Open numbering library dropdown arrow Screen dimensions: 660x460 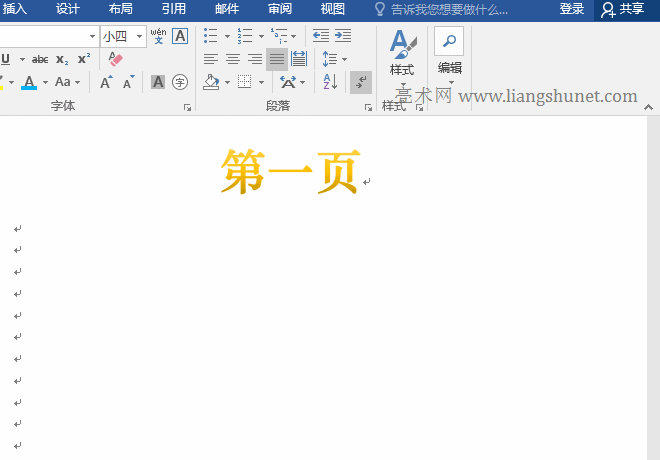click(261, 37)
